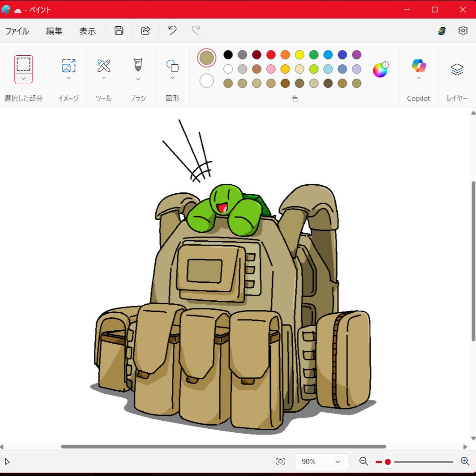Pick the orange color swatch
The width and height of the screenshot is (476, 476).
pos(285,55)
